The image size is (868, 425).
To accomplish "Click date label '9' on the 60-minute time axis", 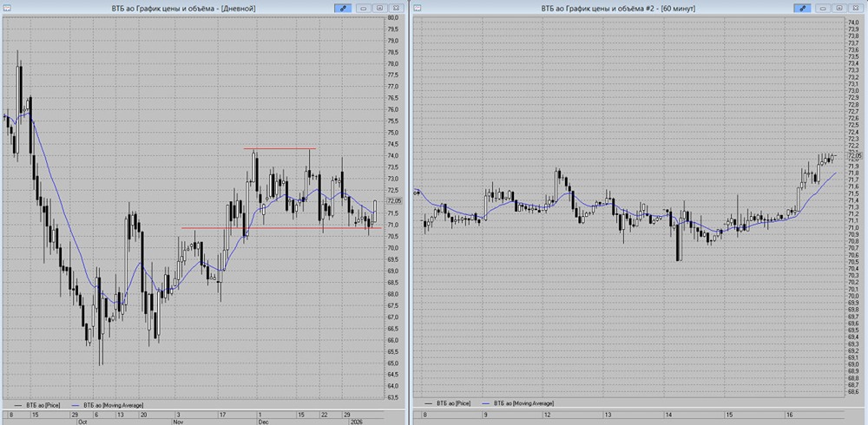I will point(485,415).
